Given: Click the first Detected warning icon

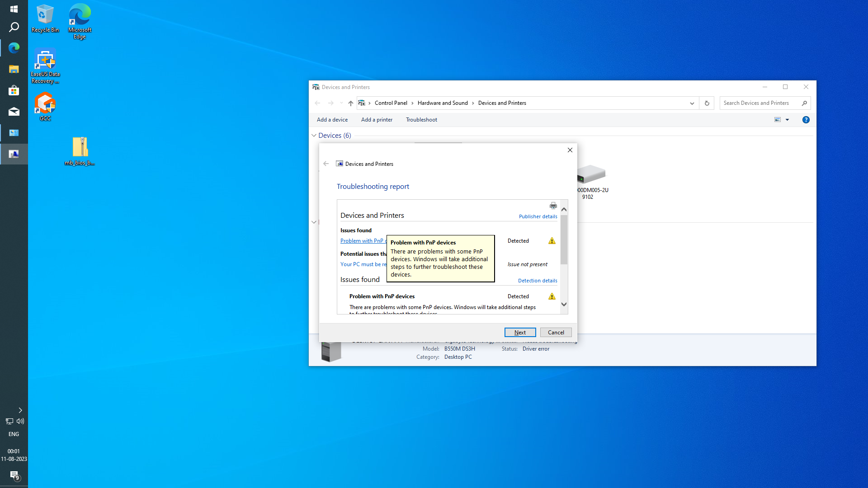Looking at the screenshot, I should (552, 241).
